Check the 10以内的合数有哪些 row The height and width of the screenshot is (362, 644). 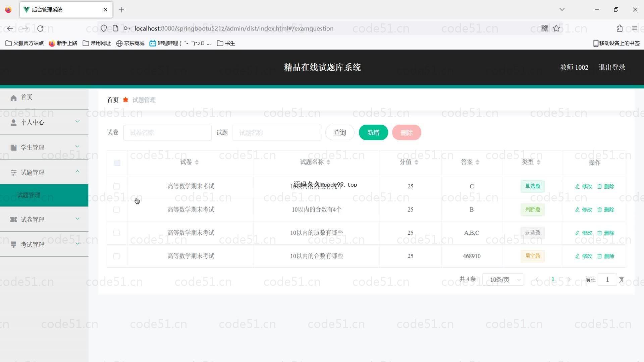point(116,256)
